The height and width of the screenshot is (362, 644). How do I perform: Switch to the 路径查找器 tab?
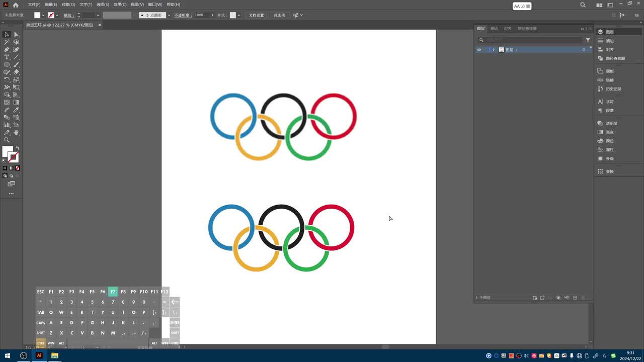pyautogui.click(x=527, y=29)
